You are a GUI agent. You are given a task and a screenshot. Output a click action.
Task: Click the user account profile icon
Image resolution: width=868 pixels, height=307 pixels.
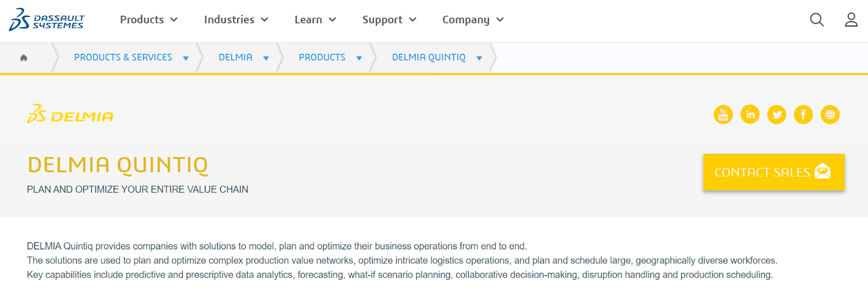point(851,20)
